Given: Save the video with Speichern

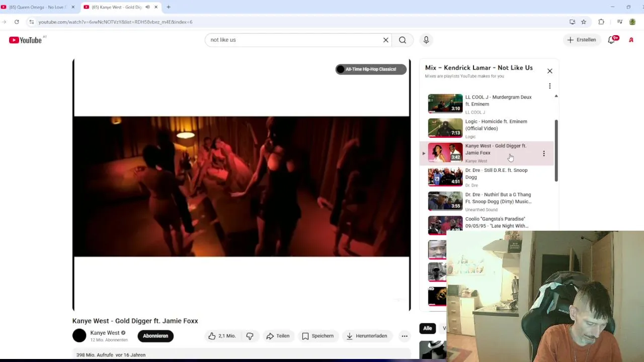Looking at the screenshot, I should pyautogui.click(x=317, y=336).
